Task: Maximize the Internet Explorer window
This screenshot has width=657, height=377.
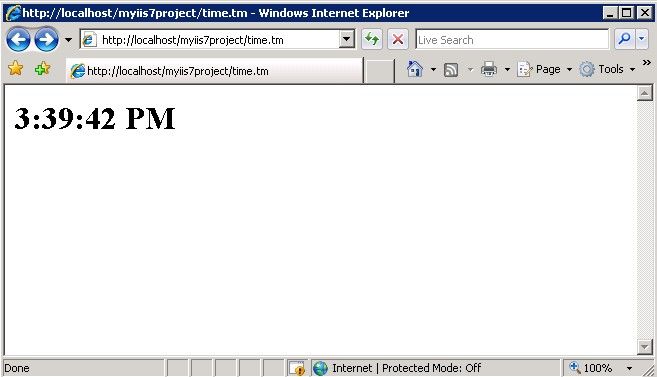Action: (626, 13)
